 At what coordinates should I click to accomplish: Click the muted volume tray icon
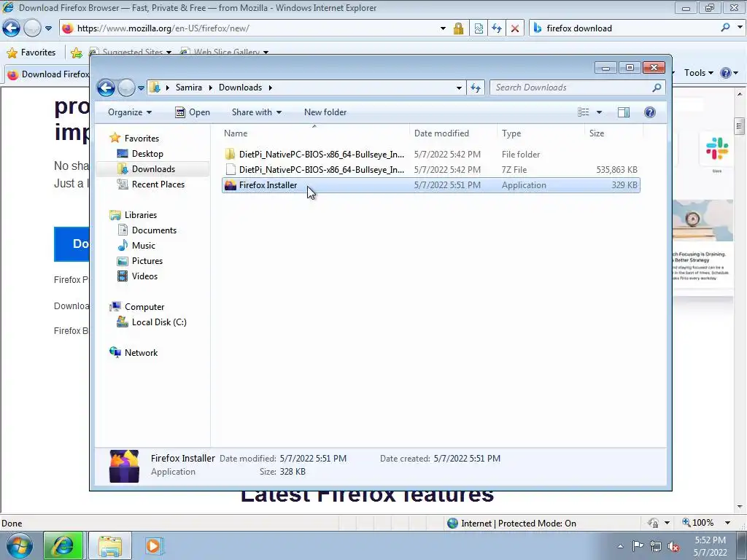(673, 547)
